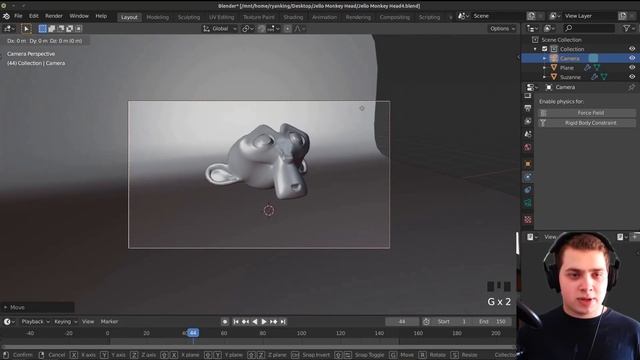The image size is (640, 360).
Task: Click the search magnifier in outliner
Action: [x=569, y=28]
